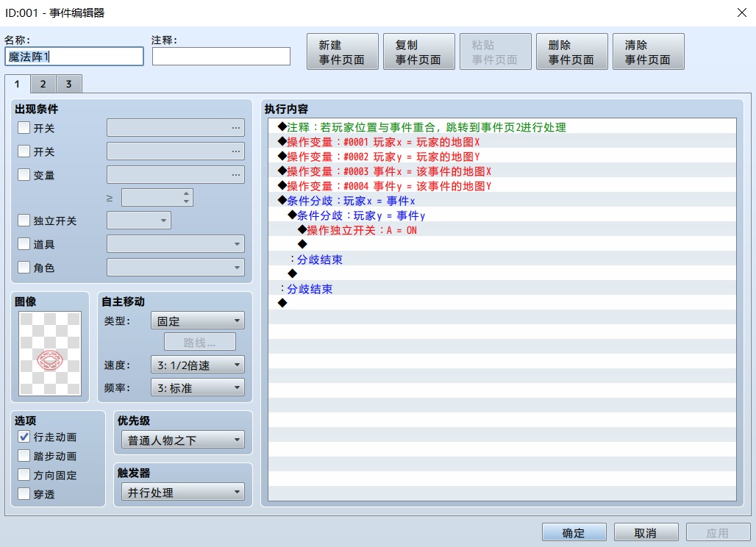The height and width of the screenshot is (547, 756).
Task: Enable the second 开关 condition checkbox
Action: [24, 151]
